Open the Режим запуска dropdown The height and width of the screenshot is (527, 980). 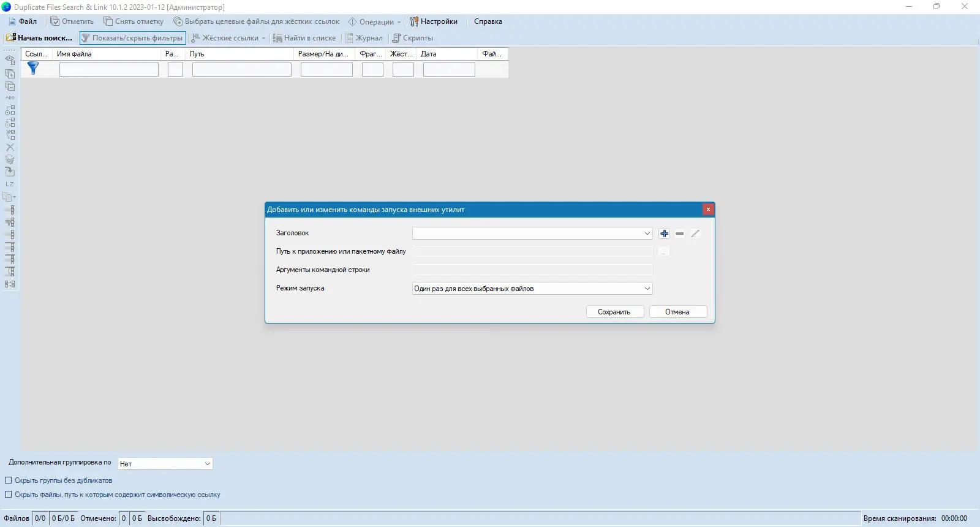click(532, 289)
